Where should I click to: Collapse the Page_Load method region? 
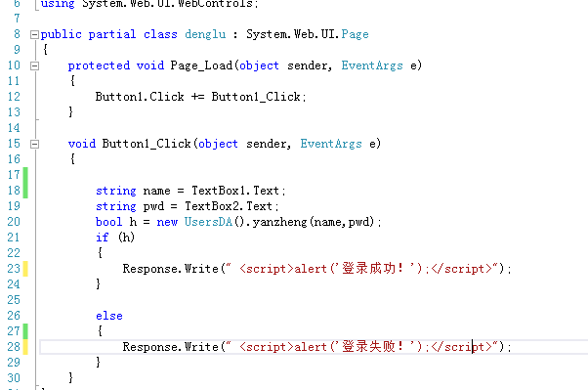click(34, 66)
